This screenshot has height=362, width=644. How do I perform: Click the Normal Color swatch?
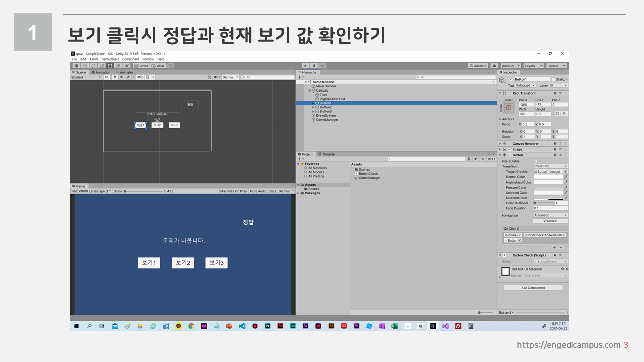[x=548, y=177]
